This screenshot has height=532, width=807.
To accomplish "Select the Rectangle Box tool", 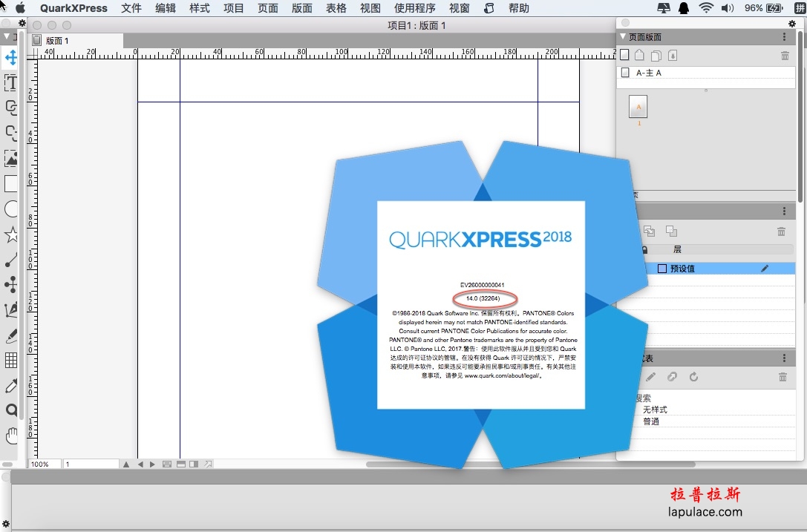I will (x=11, y=183).
